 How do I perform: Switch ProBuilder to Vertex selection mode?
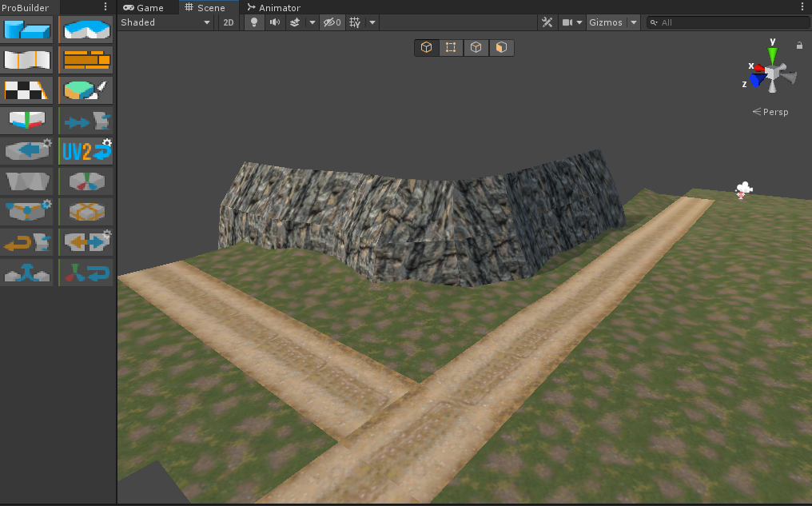451,48
